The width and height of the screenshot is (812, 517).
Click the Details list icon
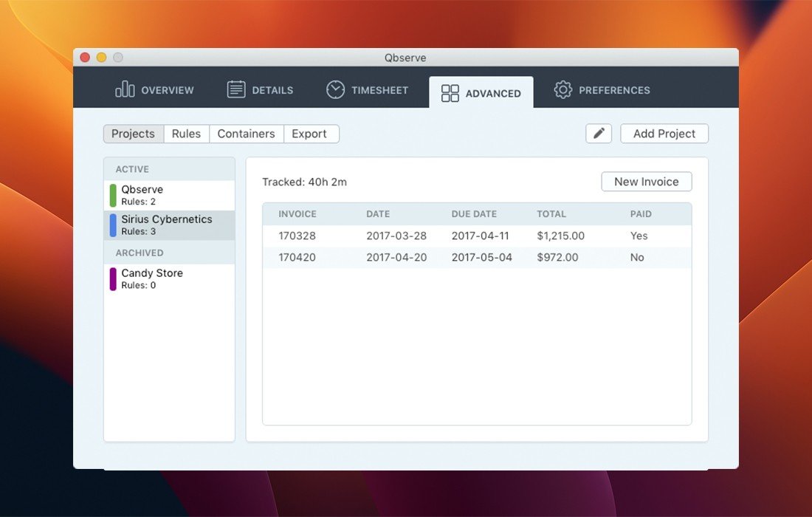(x=236, y=90)
